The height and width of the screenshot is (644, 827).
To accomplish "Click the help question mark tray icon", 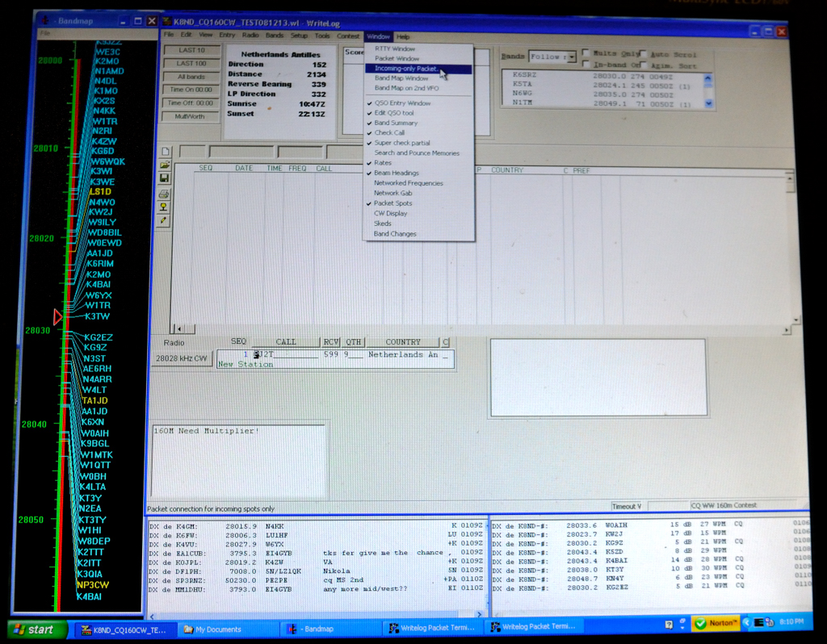I will point(669,625).
